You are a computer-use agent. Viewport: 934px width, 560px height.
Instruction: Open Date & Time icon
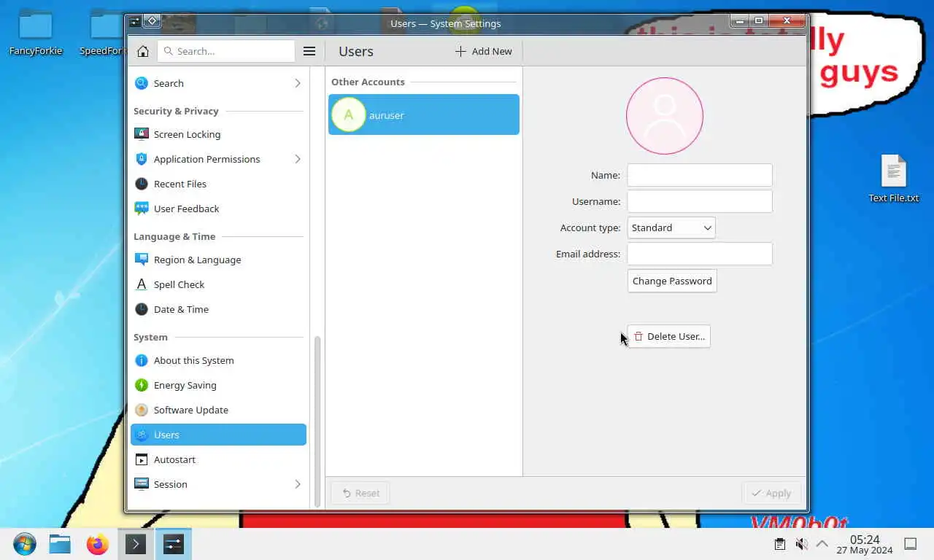142,309
